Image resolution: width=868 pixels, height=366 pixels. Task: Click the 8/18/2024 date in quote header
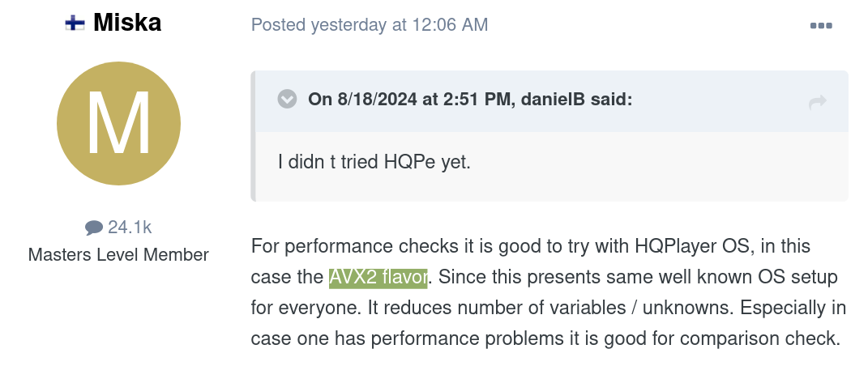(x=372, y=100)
